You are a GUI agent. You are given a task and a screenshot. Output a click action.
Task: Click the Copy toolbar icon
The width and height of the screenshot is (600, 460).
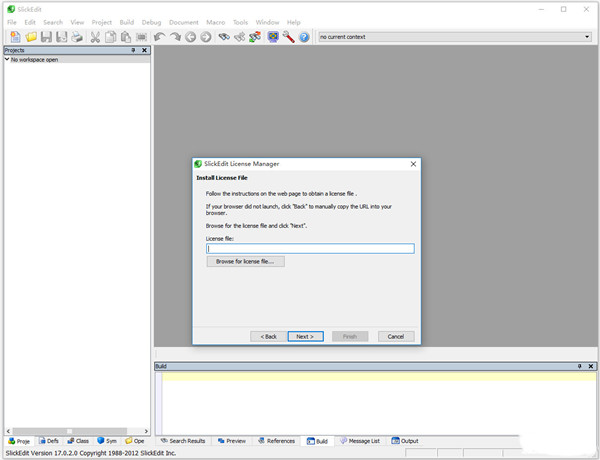(x=111, y=37)
